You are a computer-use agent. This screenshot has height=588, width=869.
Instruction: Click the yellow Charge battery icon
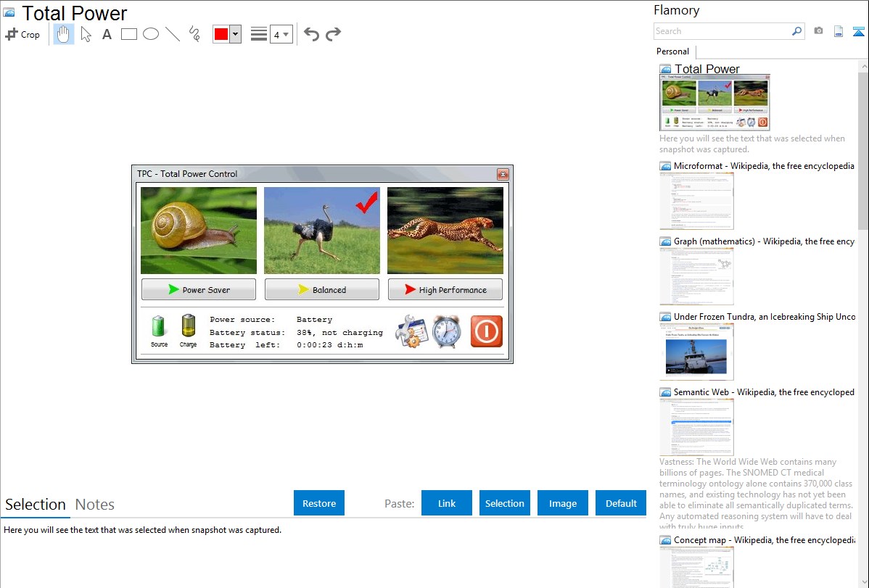pos(189,326)
